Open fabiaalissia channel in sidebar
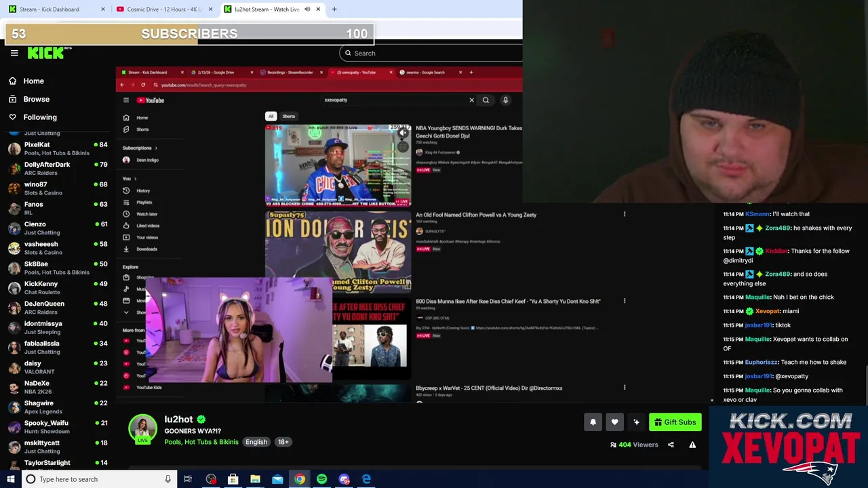This screenshot has height=488, width=868. (58, 347)
